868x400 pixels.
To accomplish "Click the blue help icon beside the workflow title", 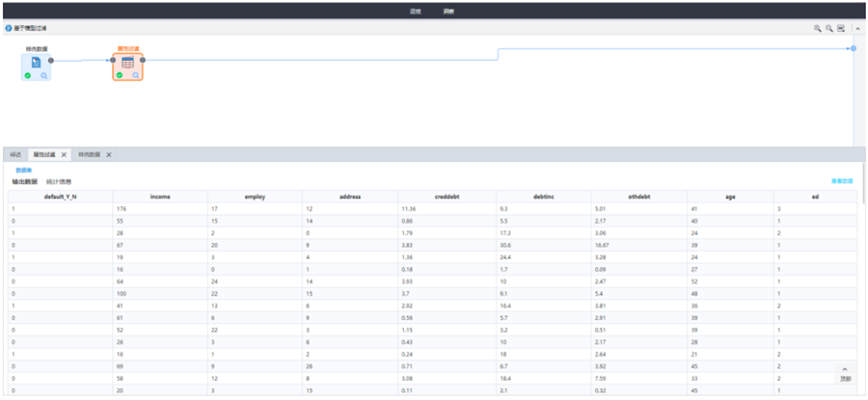I will 9,28.
